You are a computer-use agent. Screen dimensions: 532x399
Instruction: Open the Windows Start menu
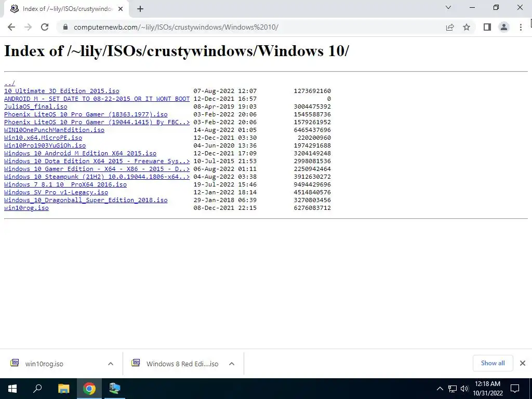click(x=12, y=389)
